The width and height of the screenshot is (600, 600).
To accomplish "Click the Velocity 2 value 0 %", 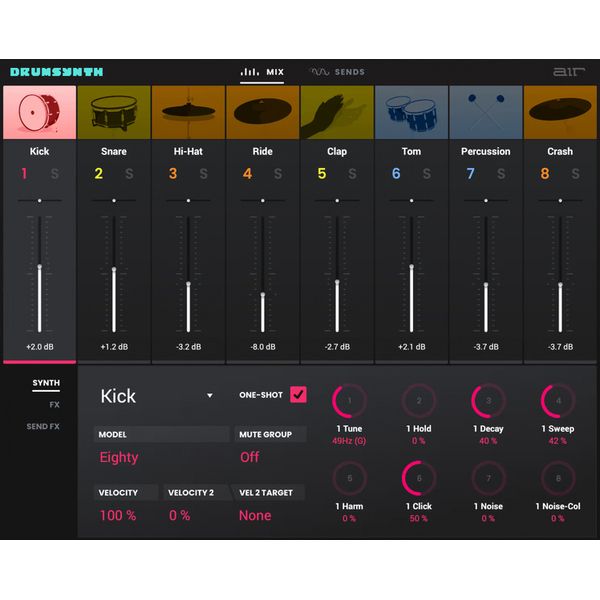I will (x=179, y=515).
